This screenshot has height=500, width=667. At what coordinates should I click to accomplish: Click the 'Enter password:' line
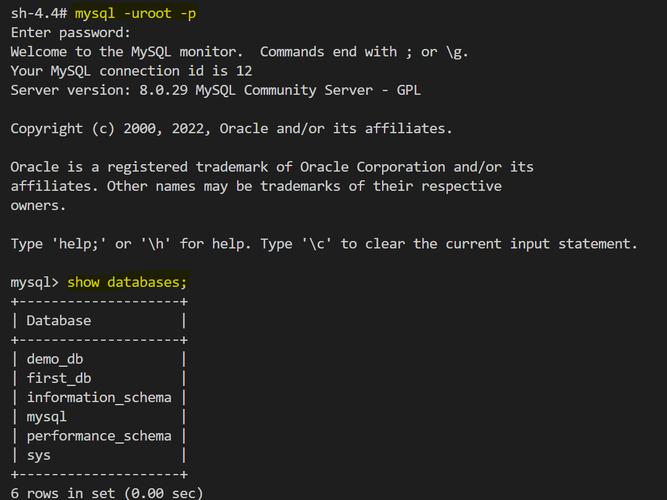(70, 33)
